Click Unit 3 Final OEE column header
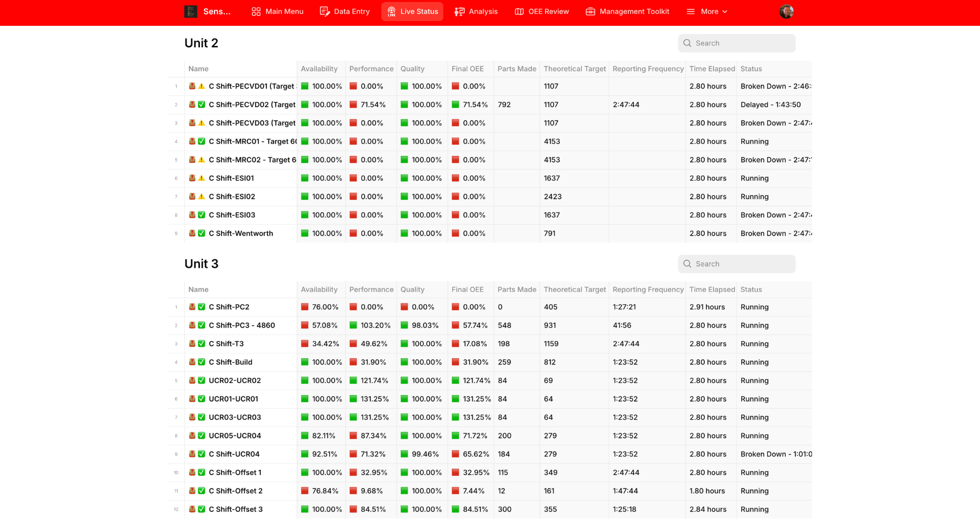Screen dimensions: 980x530 pyautogui.click(x=468, y=289)
